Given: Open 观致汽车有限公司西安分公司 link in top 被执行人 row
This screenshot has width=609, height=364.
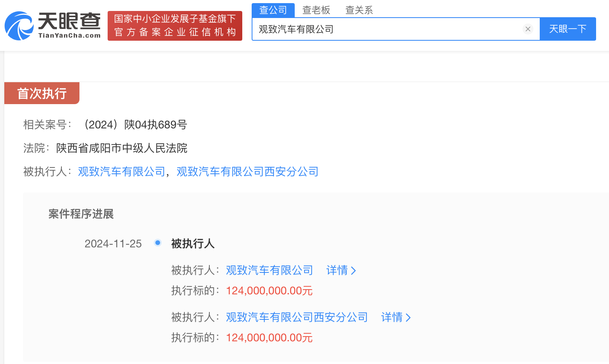Looking at the screenshot, I should 247,172.
